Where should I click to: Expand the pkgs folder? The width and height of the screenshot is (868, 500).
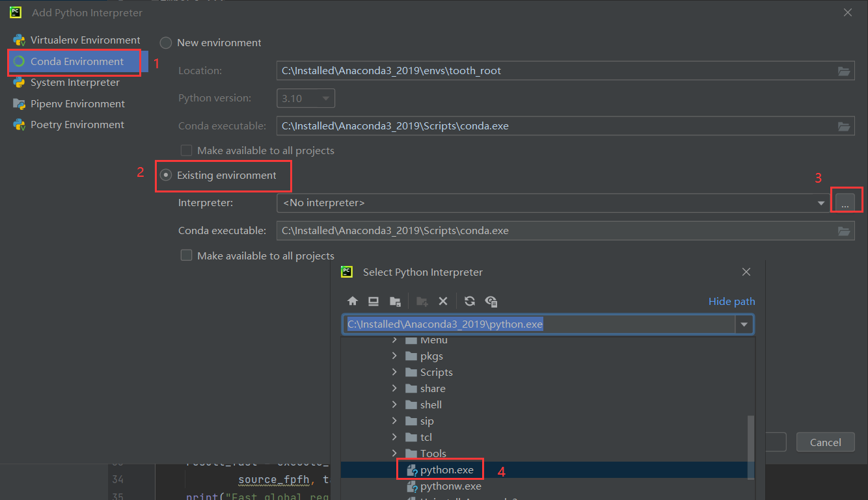394,356
